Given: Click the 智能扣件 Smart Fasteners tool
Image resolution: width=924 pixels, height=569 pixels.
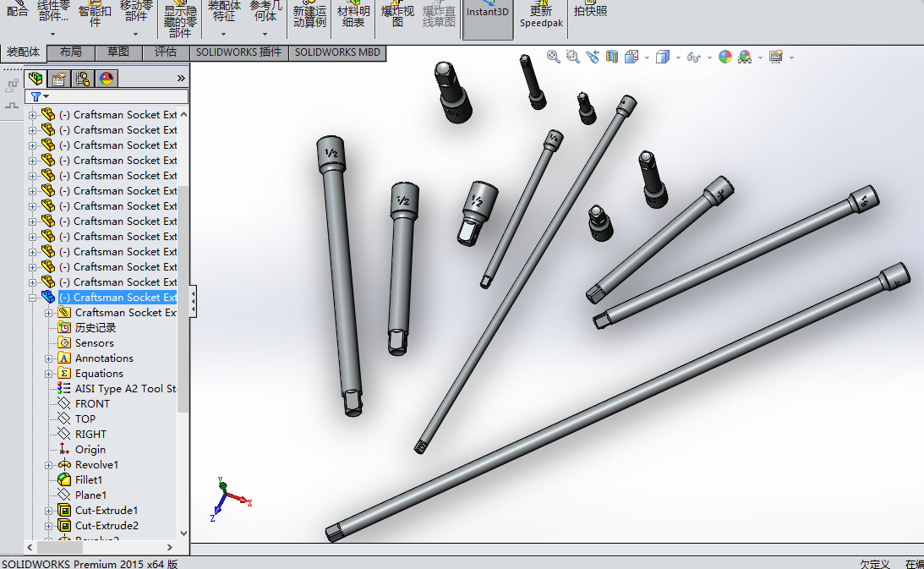Looking at the screenshot, I should (x=95, y=15).
